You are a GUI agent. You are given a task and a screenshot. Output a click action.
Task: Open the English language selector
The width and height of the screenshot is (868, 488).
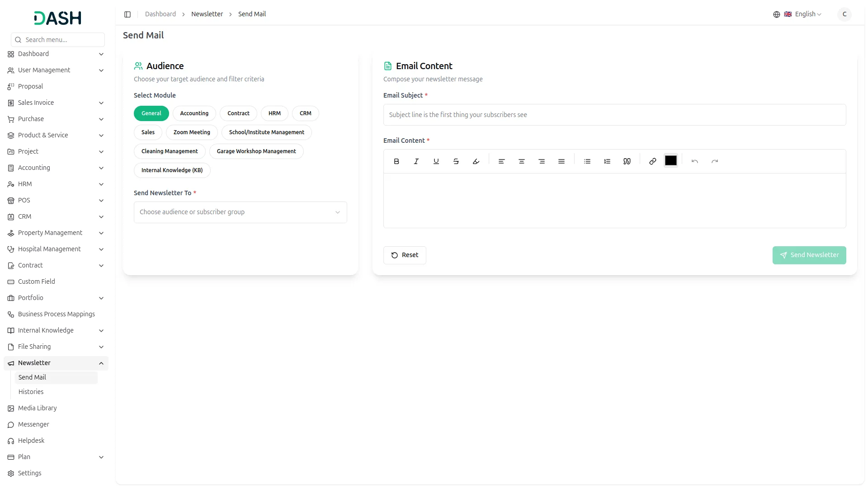click(x=802, y=14)
